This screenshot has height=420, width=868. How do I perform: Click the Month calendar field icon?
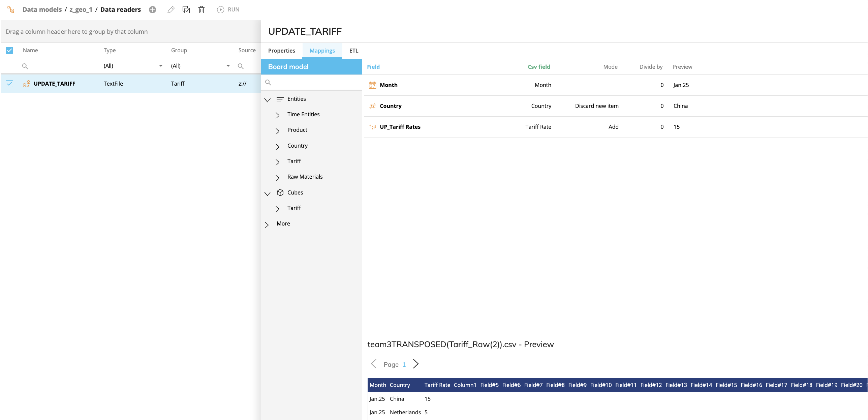[372, 85]
